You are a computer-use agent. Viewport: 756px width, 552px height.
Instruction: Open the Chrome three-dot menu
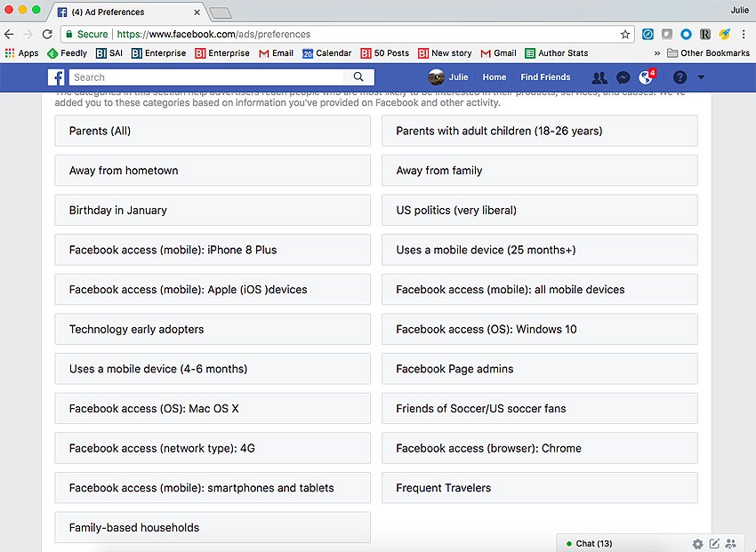coord(744,34)
